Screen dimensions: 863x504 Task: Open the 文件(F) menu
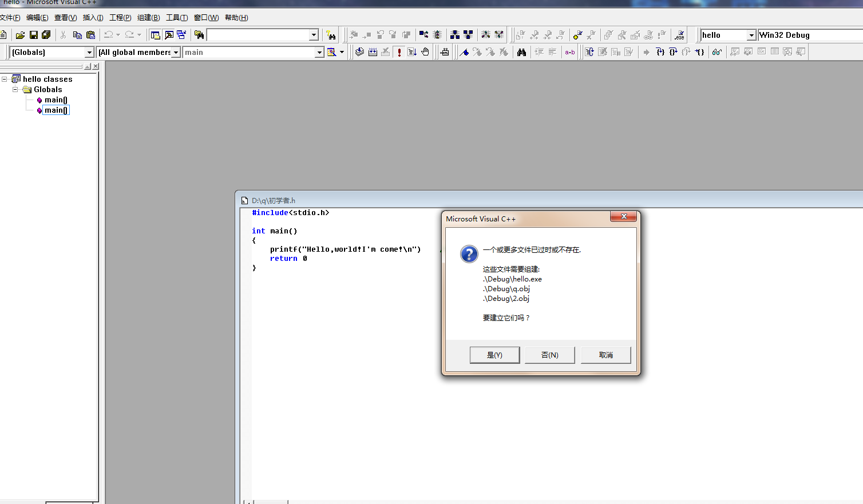(10, 18)
